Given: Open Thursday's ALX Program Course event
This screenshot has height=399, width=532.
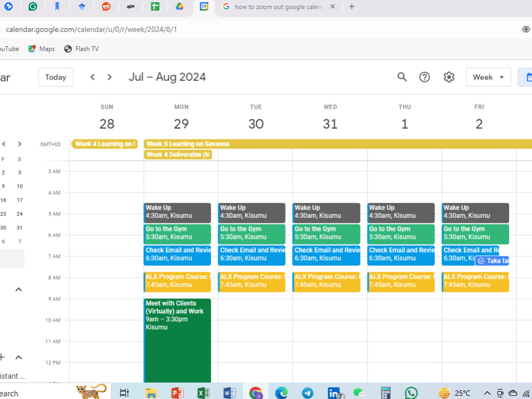Looking at the screenshot, I should tap(401, 281).
